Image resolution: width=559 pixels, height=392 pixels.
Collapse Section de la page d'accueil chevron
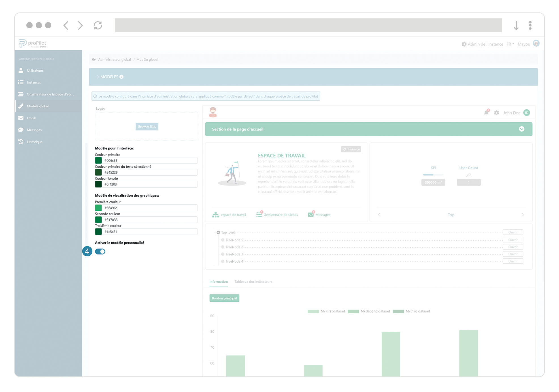521,129
